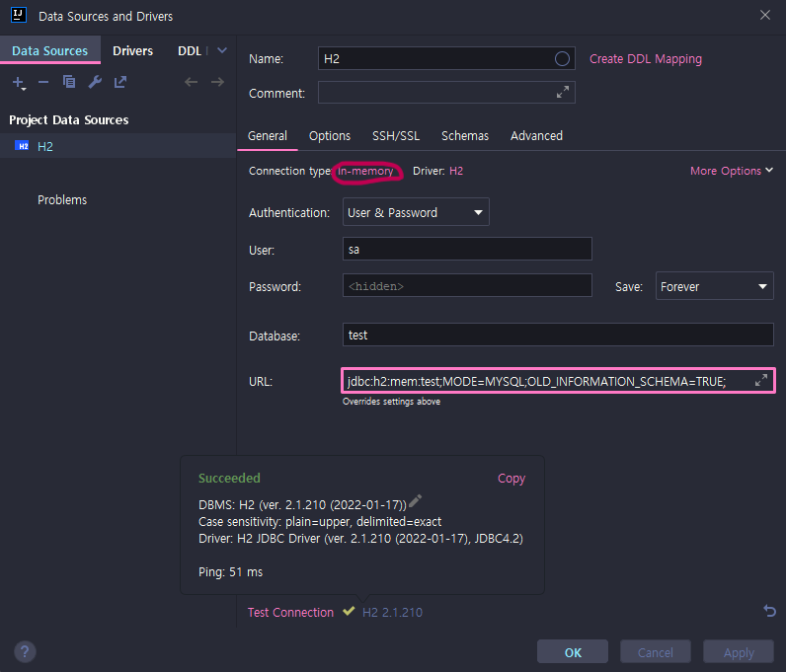Click the IntelliJ logo in title bar
The width and height of the screenshot is (786, 672).
pyautogui.click(x=19, y=15)
